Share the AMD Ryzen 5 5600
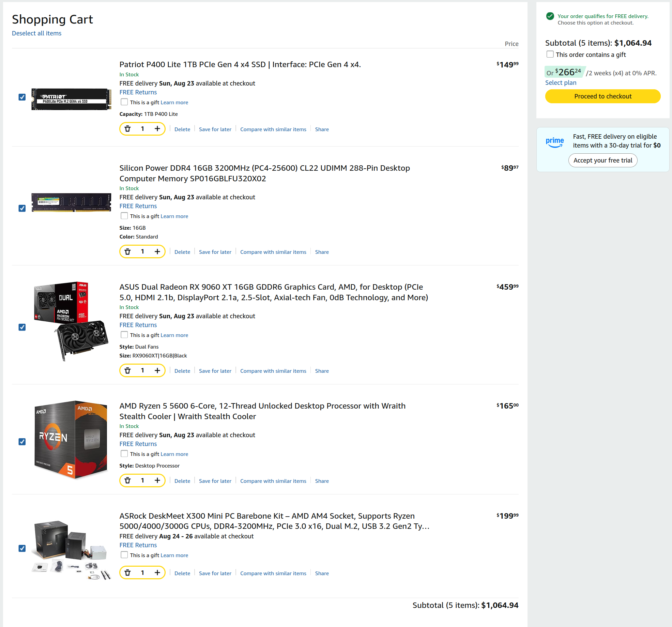Screen dimensions: 672x627 tap(322, 481)
